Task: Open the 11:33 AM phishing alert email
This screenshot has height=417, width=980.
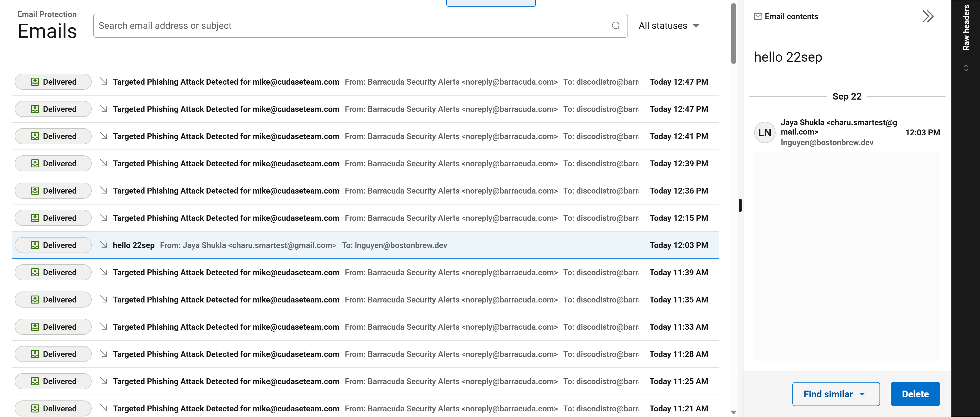Action: pos(226,327)
